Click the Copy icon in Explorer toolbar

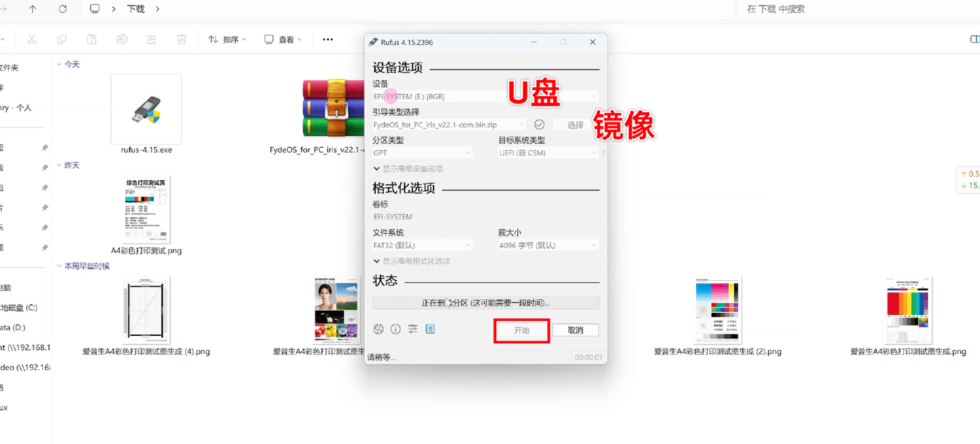(x=62, y=39)
